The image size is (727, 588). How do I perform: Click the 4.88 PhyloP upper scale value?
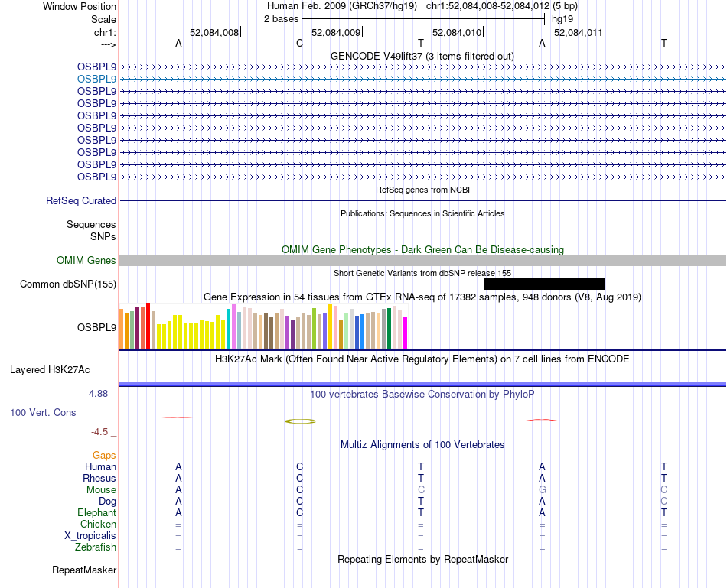point(98,393)
